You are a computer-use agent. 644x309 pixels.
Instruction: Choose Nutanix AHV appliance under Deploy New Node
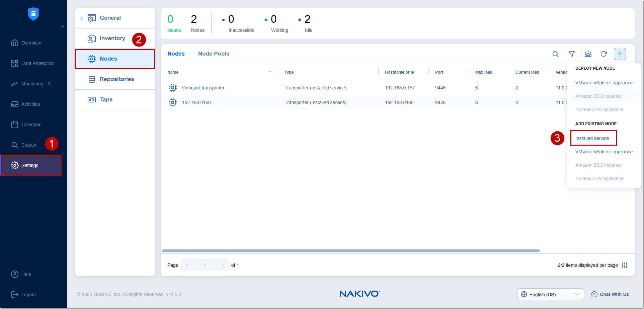599,109
